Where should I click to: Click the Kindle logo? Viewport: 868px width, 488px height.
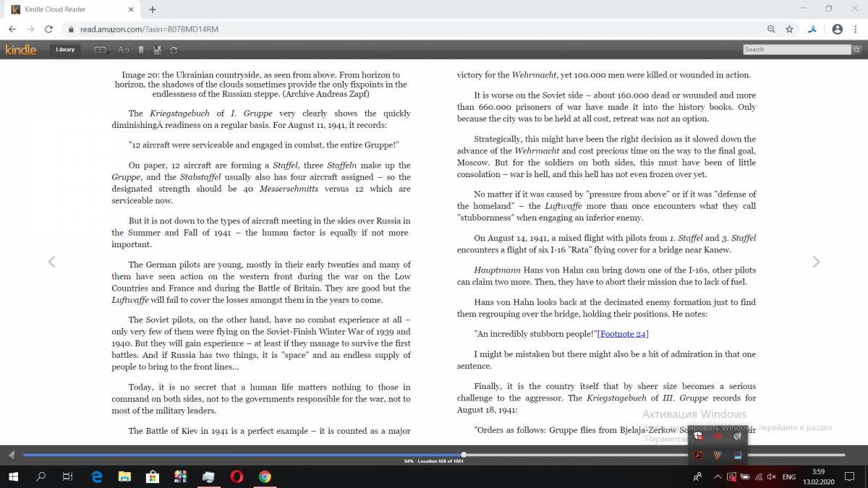click(20, 50)
